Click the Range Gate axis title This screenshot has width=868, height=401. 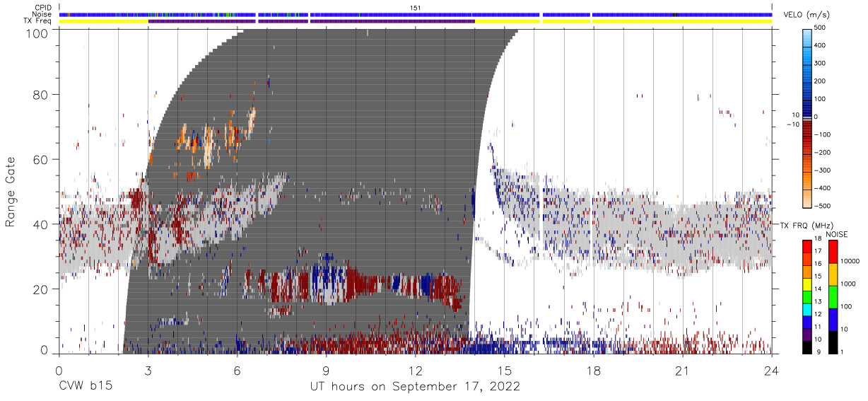pyautogui.click(x=11, y=191)
